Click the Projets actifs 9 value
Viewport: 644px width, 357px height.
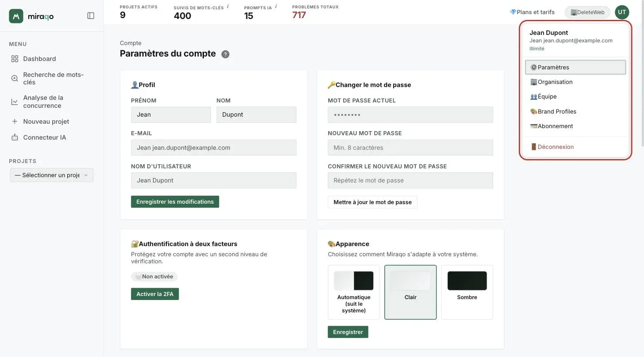point(123,15)
